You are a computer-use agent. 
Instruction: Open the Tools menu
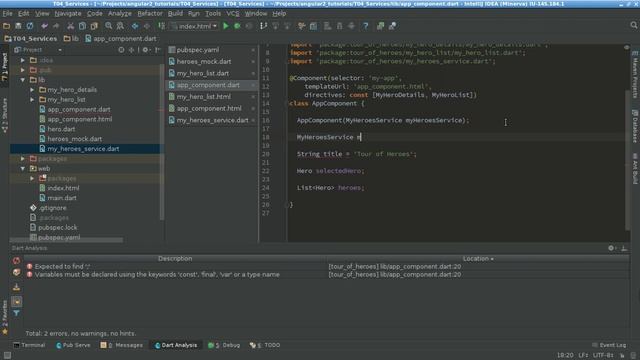click(x=213, y=13)
